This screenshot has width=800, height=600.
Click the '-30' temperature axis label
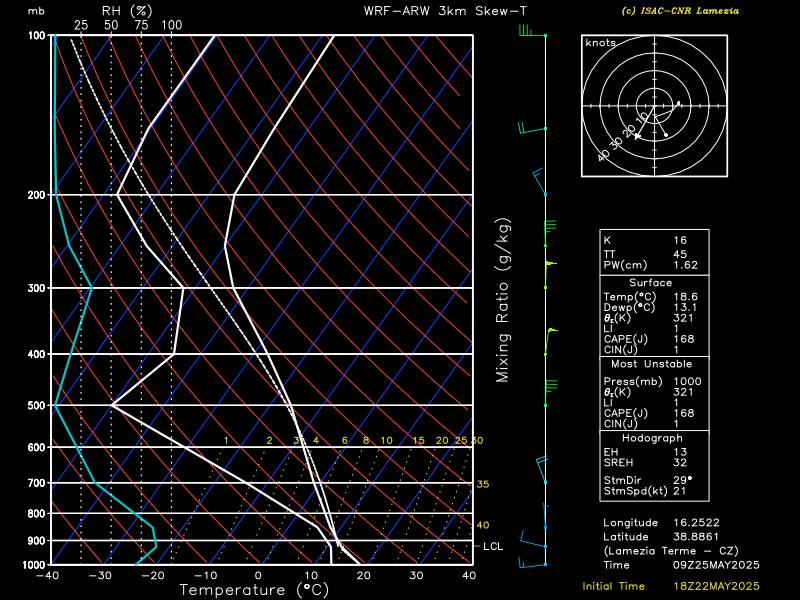100,576
